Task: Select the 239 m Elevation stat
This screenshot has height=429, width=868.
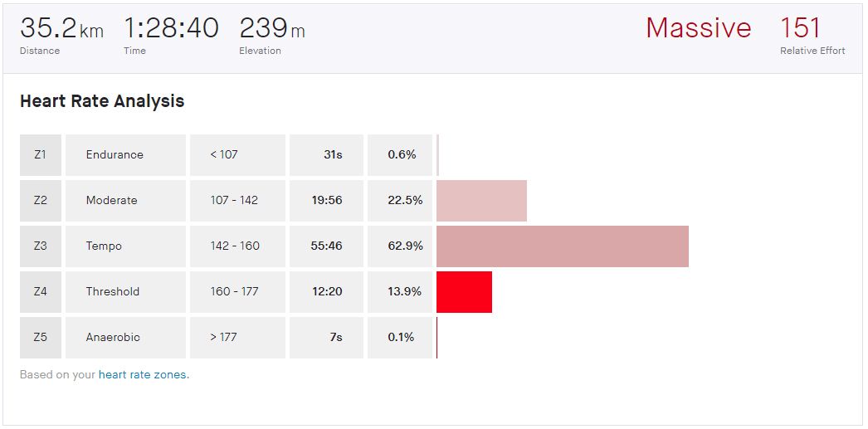Action: (x=271, y=28)
